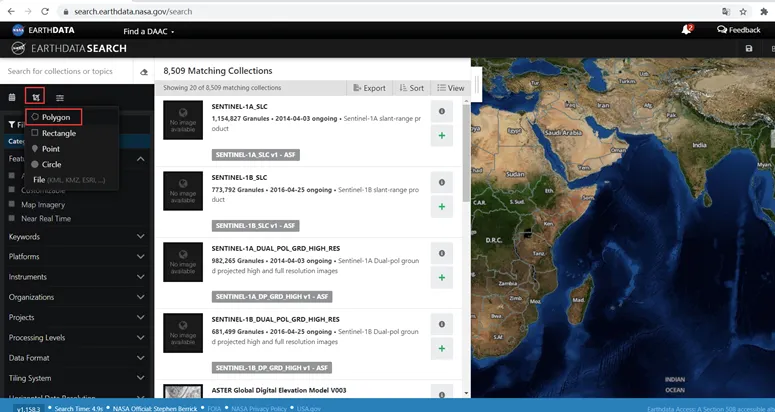Click the translate page icon
The width and height of the screenshot is (775, 412).
point(726,11)
